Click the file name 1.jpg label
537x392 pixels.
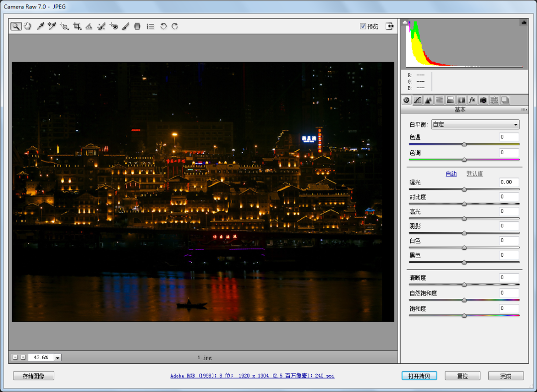[x=204, y=357]
